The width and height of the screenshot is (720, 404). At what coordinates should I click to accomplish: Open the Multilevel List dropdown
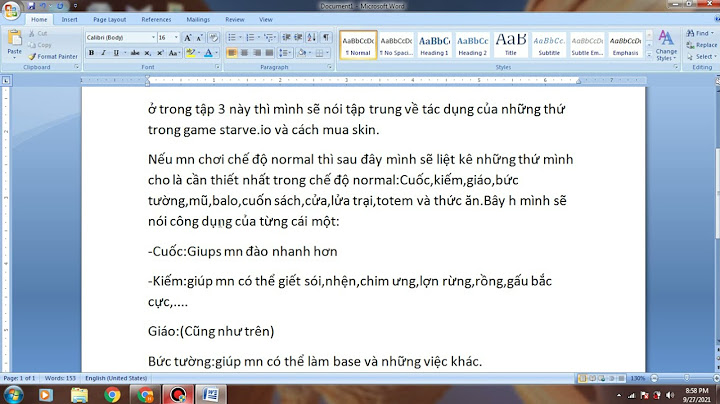click(x=270, y=38)
